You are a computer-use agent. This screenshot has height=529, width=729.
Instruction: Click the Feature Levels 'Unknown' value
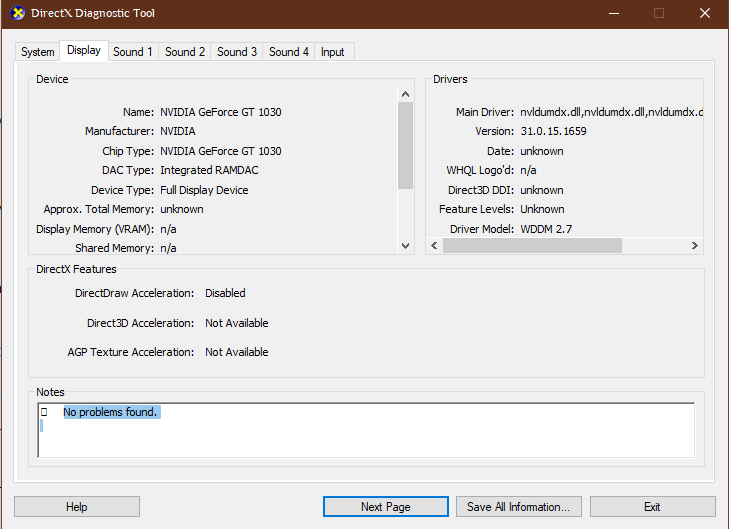(542, 209)
